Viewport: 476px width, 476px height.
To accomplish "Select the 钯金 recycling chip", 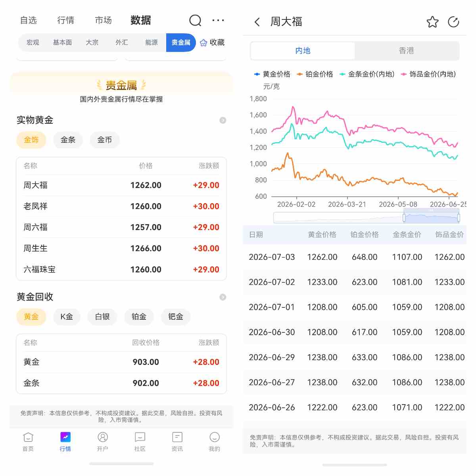I will [x=176, y=317].
